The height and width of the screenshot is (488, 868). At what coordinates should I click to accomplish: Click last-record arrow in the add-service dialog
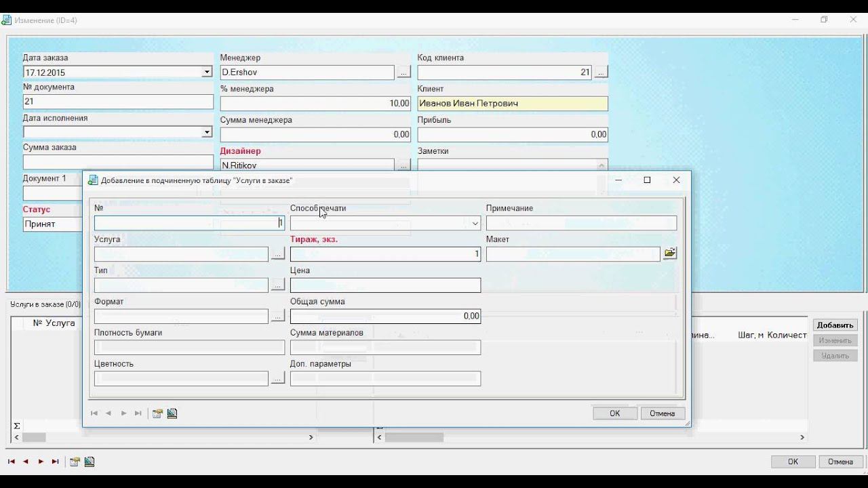138,413
